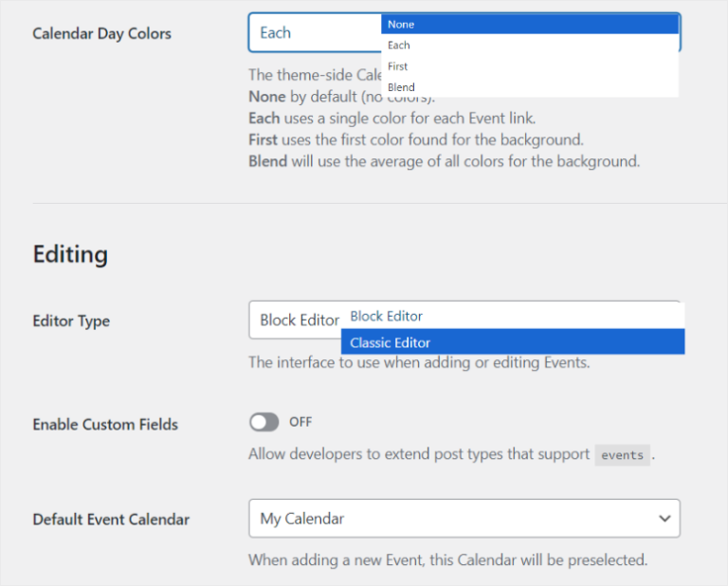728x586 pixels.
Task: Click the "Calendar Day Colors" field label
Action: pos(101,33)
